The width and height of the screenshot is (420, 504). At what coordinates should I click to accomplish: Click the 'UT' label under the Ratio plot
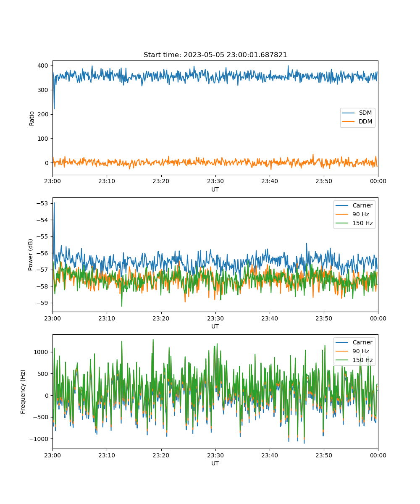215,190
